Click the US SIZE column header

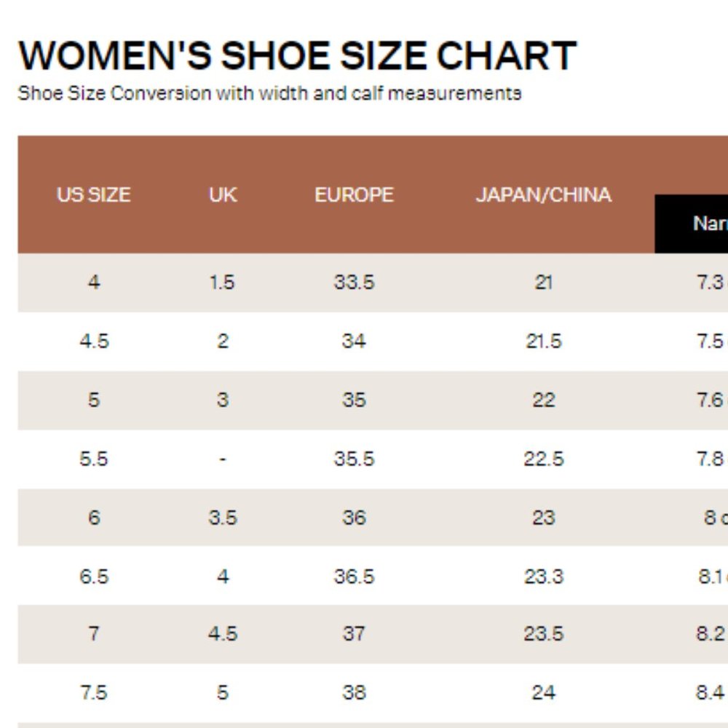pyautogui.click(x=93, y=194)
